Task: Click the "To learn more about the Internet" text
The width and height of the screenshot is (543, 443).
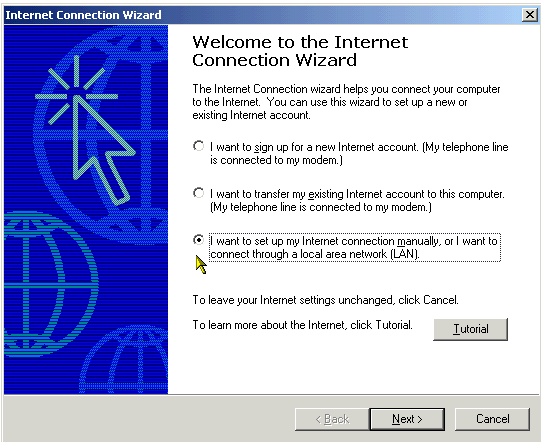Action: click(x=303, y=325)
